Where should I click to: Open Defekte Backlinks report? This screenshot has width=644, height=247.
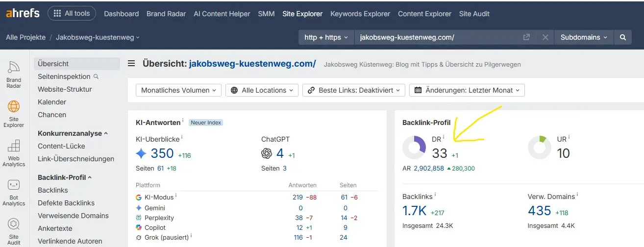tap(66, 203)
